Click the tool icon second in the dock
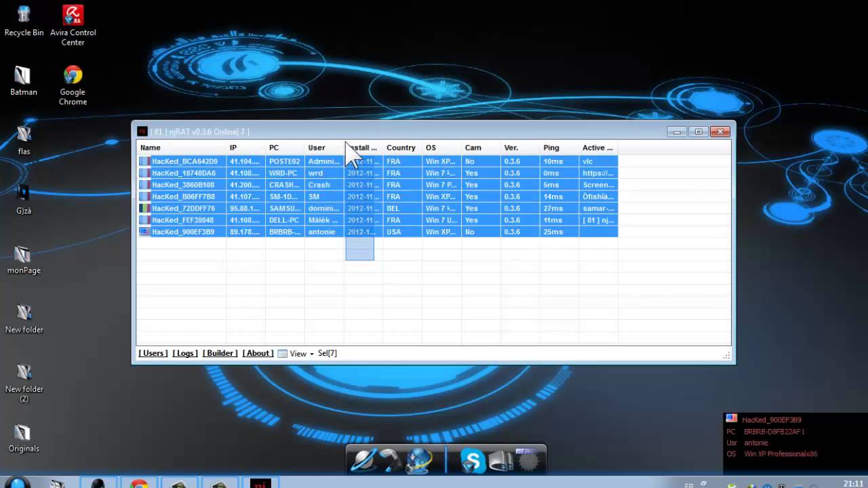Image resolution: width=868 pixels, height=488 pixels. (x=391, y=461)
